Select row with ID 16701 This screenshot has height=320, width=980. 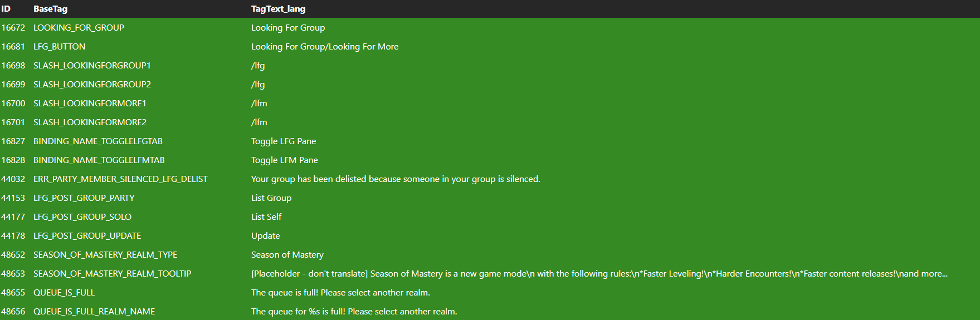[x=13, y=122]
